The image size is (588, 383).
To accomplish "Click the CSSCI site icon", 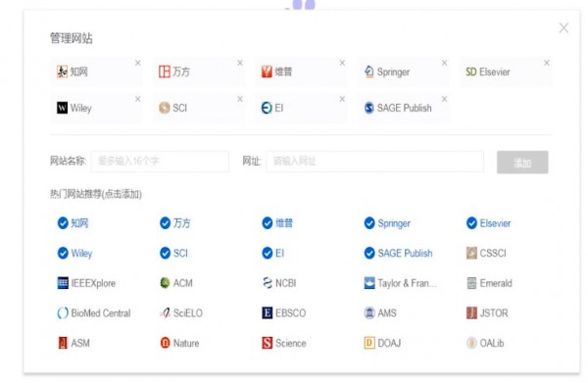I will [x=471, y=253].
